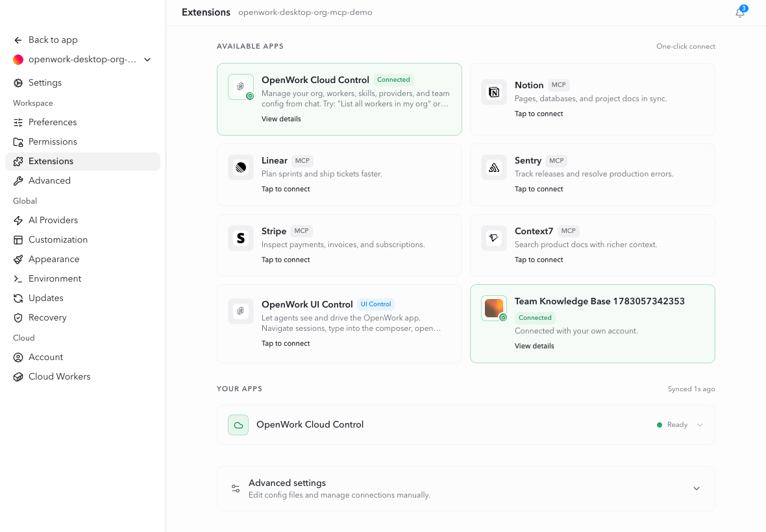
Task: View details of OpenWork Cloud Control
Action: coord(281,119)
